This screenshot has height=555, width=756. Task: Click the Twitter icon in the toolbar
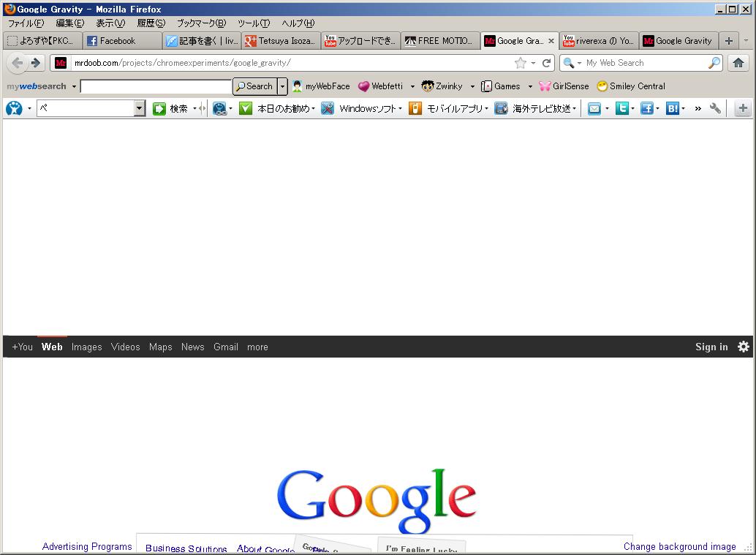point(621,108)
